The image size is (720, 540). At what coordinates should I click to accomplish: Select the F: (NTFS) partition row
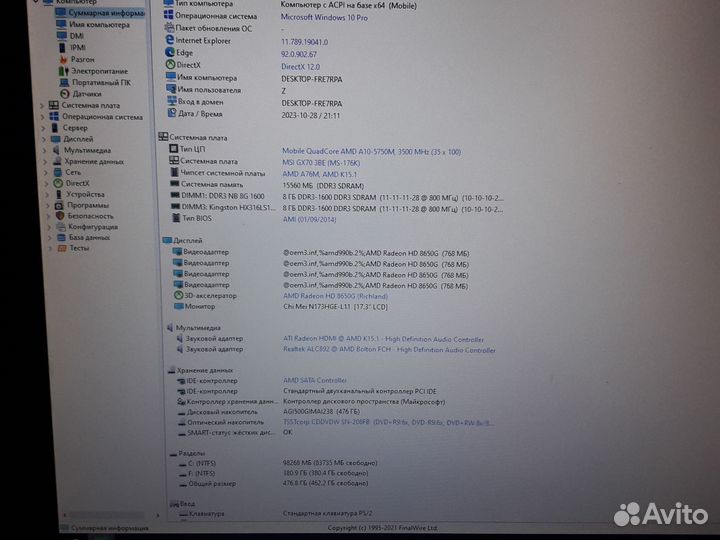(x=274, y=473)
